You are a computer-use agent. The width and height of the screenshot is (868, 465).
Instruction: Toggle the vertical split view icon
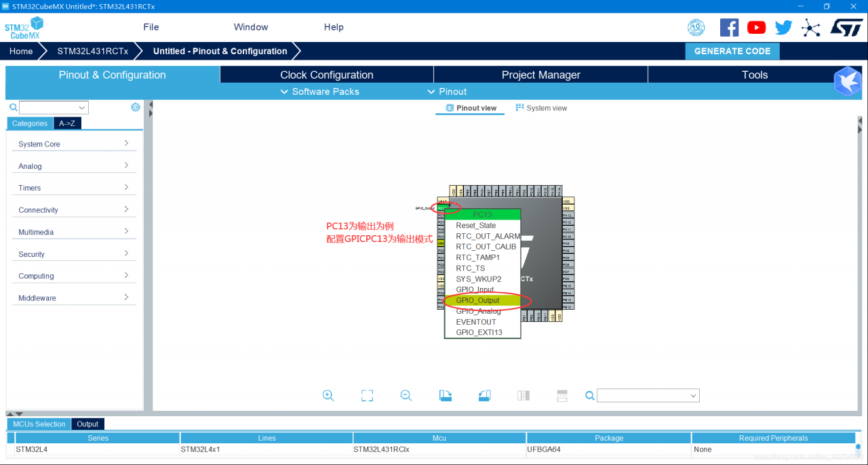pyautogui.click(x=524, y=395)
